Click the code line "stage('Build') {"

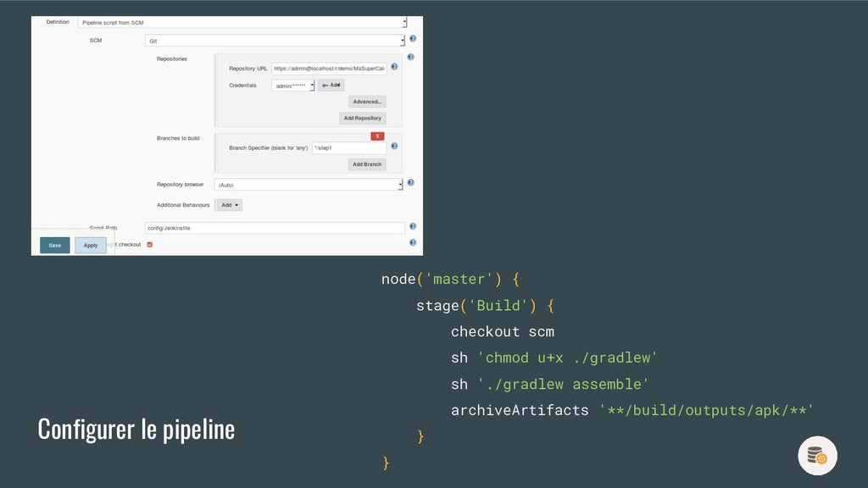[x=485, y=305]
